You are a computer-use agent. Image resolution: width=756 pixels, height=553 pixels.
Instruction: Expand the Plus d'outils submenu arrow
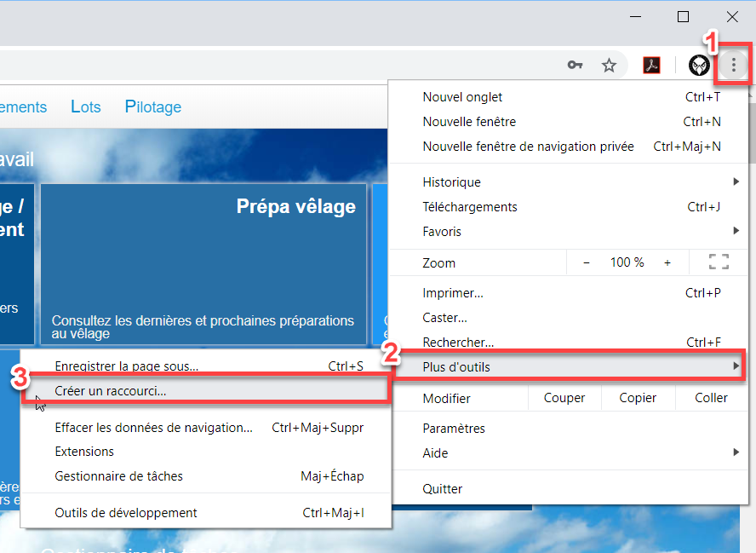pyautogui.click(x=736, y=366)
